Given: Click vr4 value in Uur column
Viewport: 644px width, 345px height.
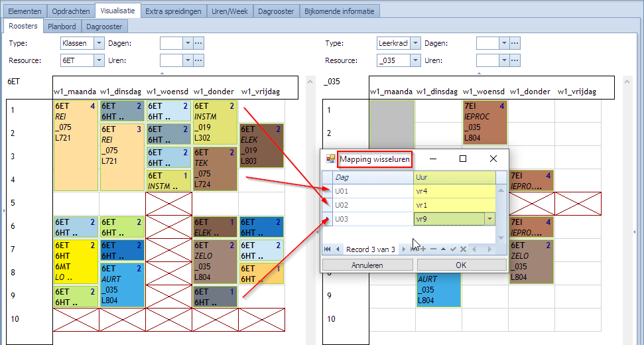Looking at the screenshot, I should click(x=454, y=191).
